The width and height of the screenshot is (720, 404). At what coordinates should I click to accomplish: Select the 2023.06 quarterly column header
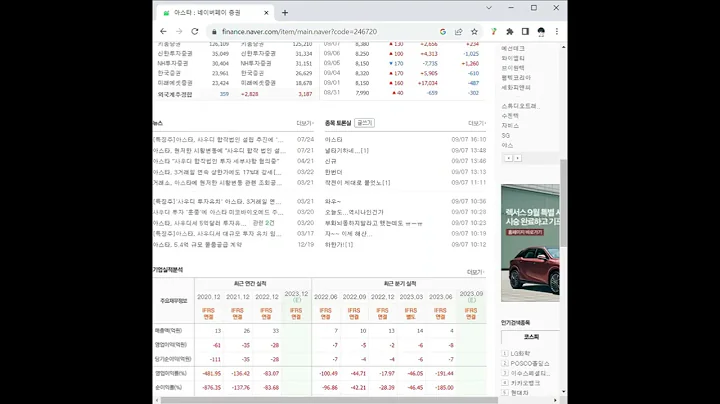(x=441, y=297)
